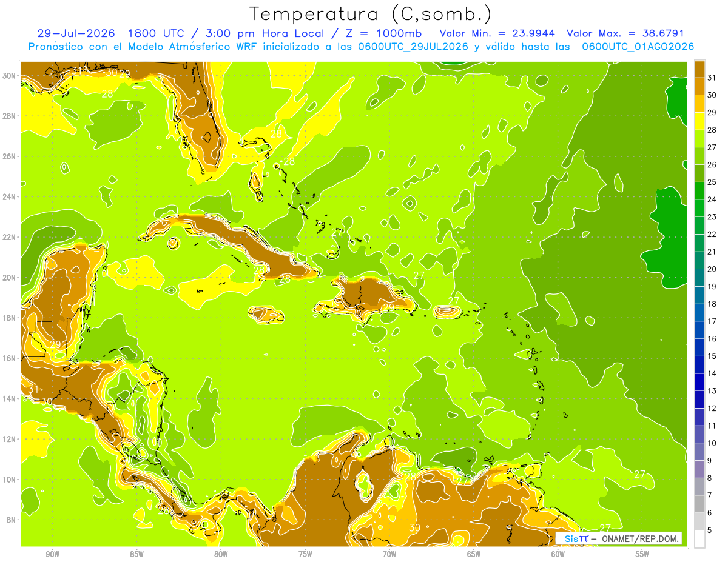Click the '16N' latitude axis label
The image size is (728, 562).
tap(9, 358)
